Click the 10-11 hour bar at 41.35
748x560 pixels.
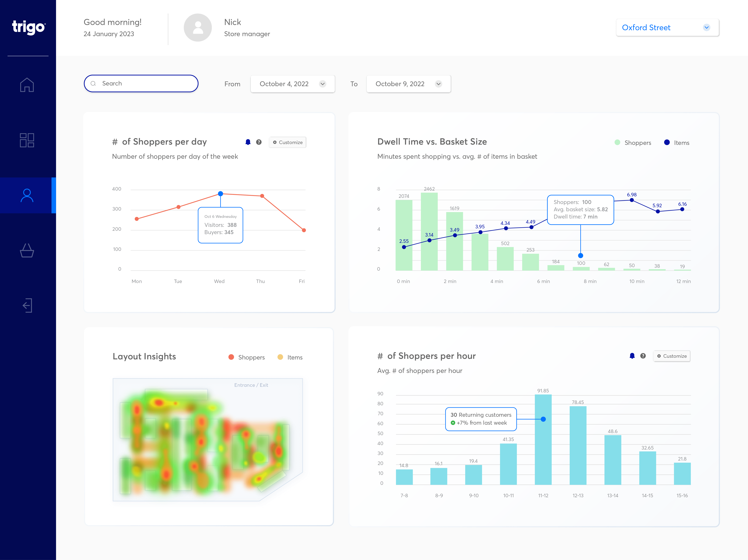coord(508,464)
